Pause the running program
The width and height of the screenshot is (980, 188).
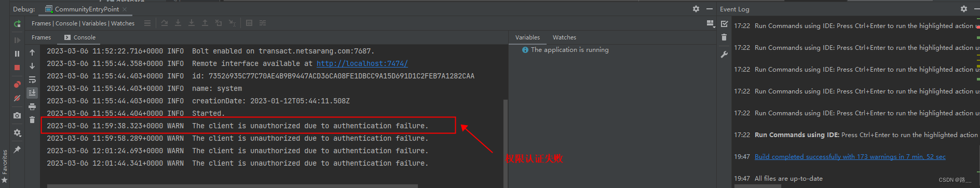point(17,53)
